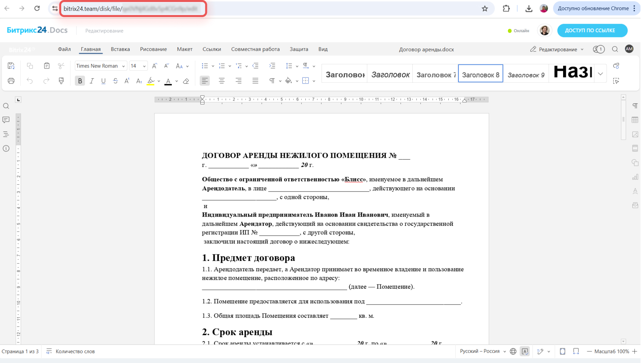Image resolution: width=644 pixels, height=363 pixels.
Task: Click ДОСТУП ПО ССЫЛКЕ button
Action: [x=592, y=30]
